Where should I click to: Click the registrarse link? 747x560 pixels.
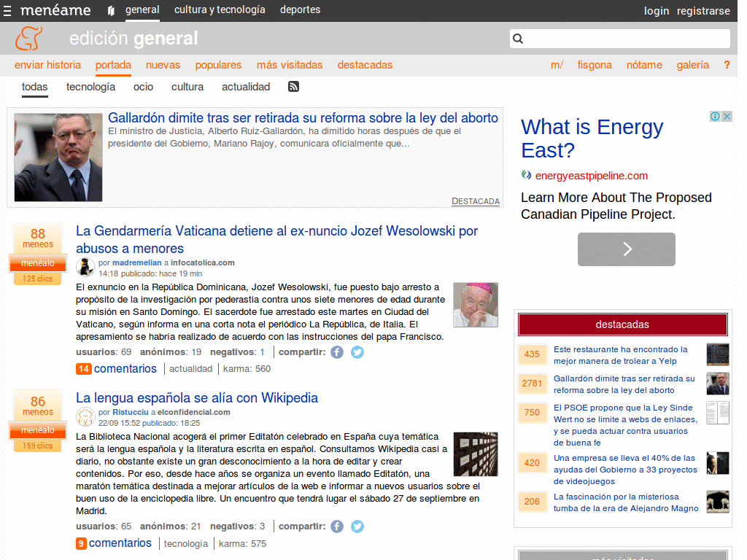click(x=703, y=11)
